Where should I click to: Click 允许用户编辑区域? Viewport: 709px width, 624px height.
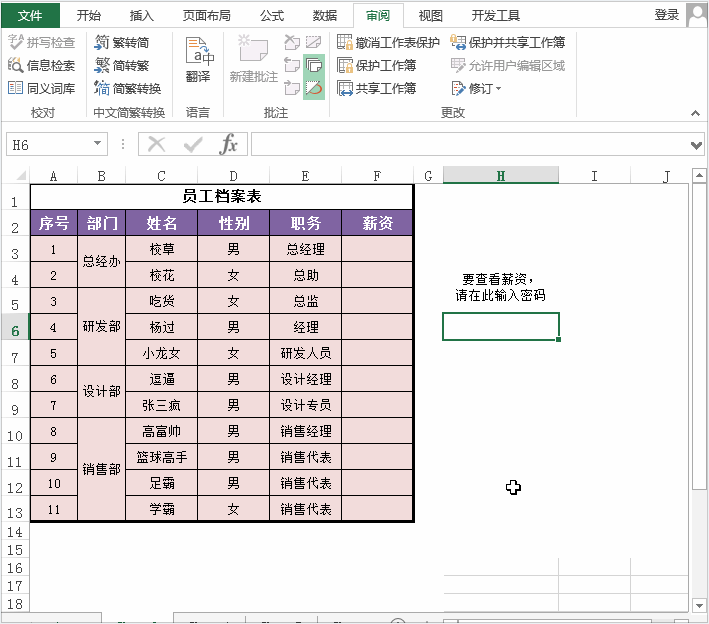click(x=508, y=66)
